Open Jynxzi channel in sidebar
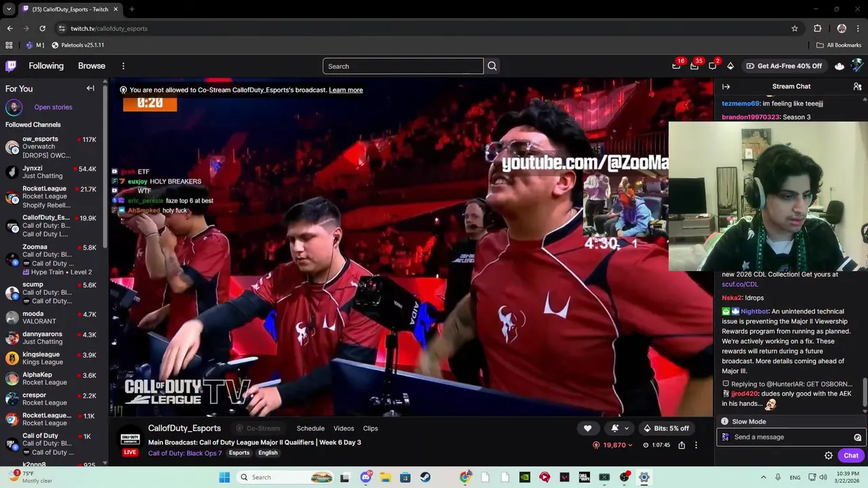The height and width of the screenshot is (488, 868). (x=51, y=172)
